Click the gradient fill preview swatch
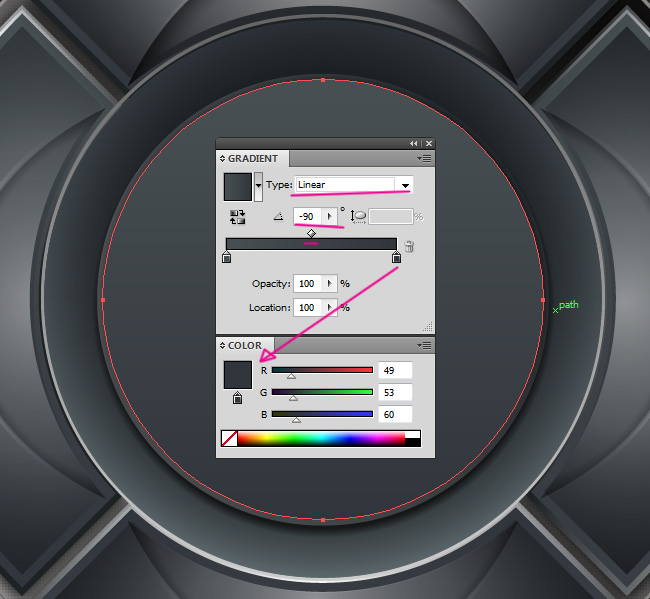The image size is (650, 599). pyautogui.click(x=238, y=185)
